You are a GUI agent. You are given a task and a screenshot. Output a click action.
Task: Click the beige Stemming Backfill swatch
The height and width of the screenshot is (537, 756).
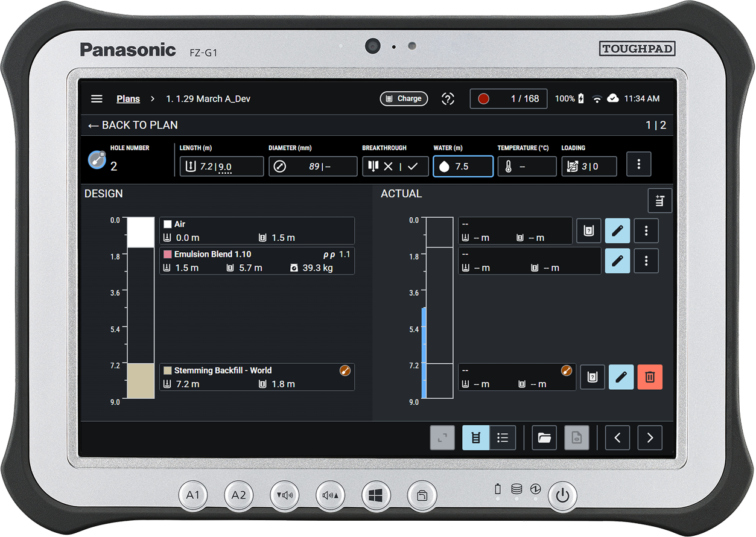click(x=168, y=370)
